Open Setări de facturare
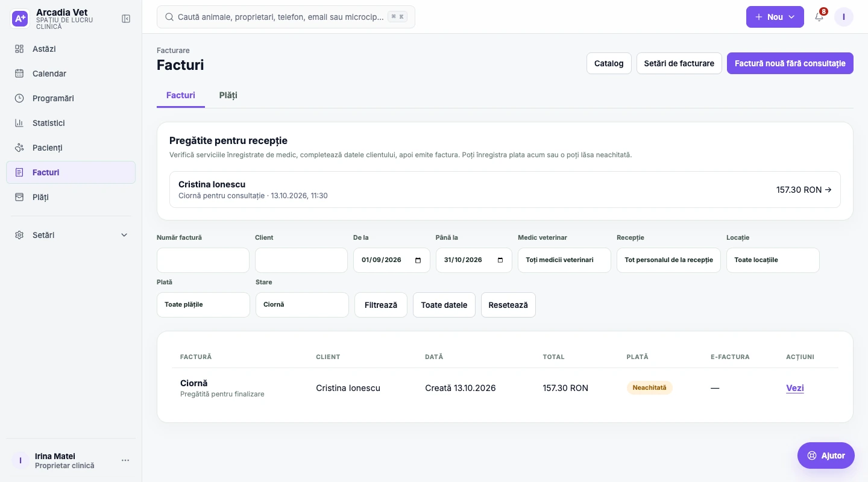Screen dimensions: 868x482 click(679, 63)
